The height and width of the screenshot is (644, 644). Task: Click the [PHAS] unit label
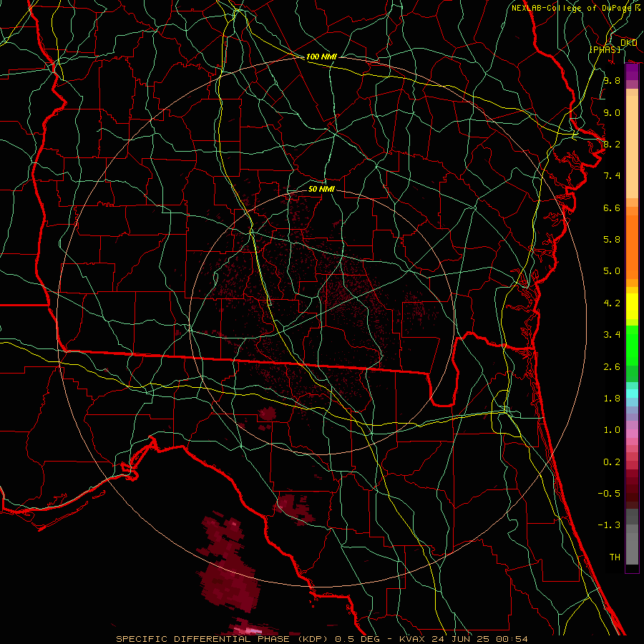[605, 50]
